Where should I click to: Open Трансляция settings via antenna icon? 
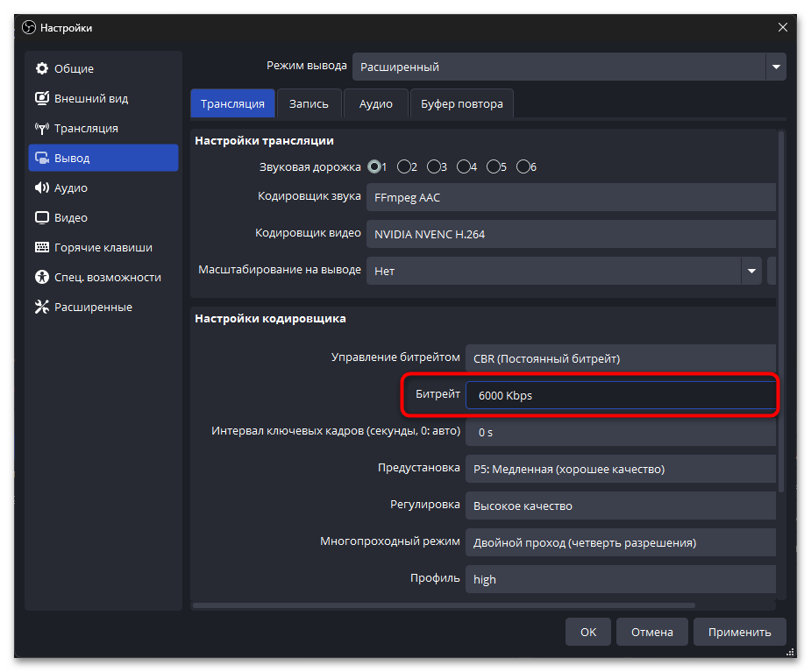click(41, 129)
